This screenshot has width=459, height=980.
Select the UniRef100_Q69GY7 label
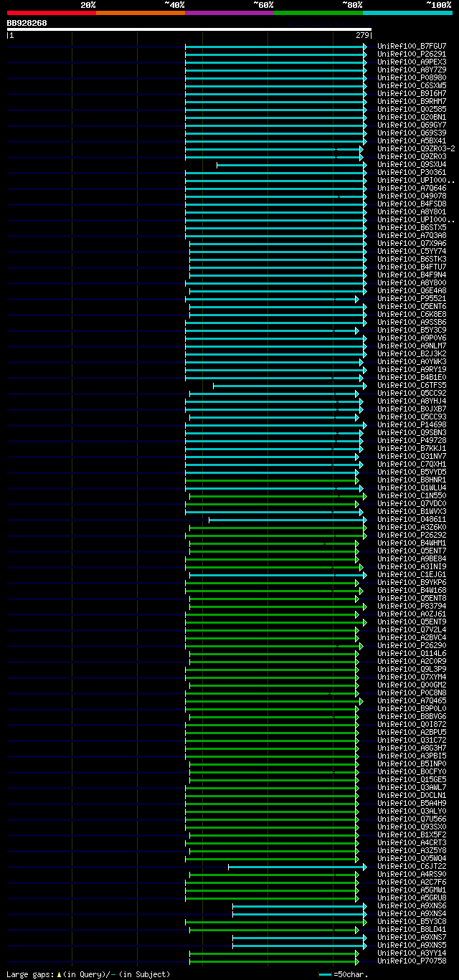[412, 125]
